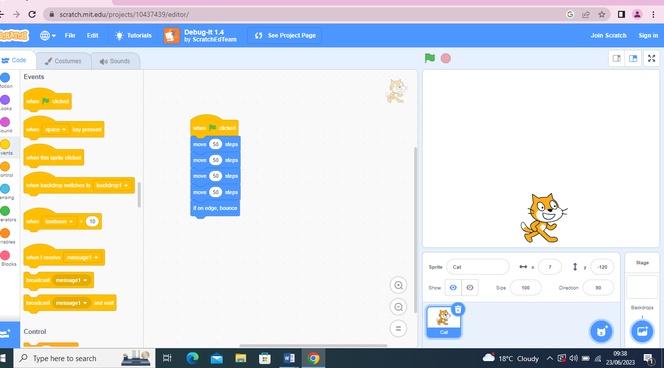Open the language globe dropdown
The image size is (664, 368).
pos(47,36)
